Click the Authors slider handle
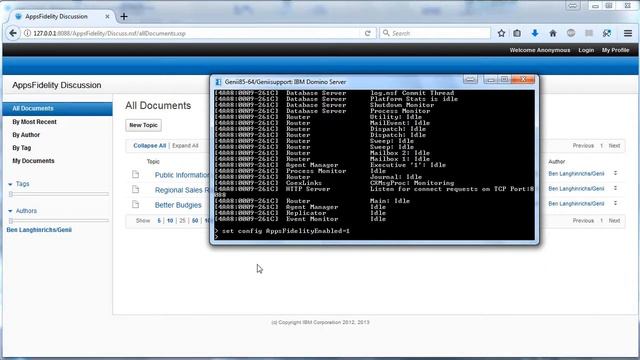The height and width of the screenshot is (360, 640). pyautogui.click(x=11, y=221)
